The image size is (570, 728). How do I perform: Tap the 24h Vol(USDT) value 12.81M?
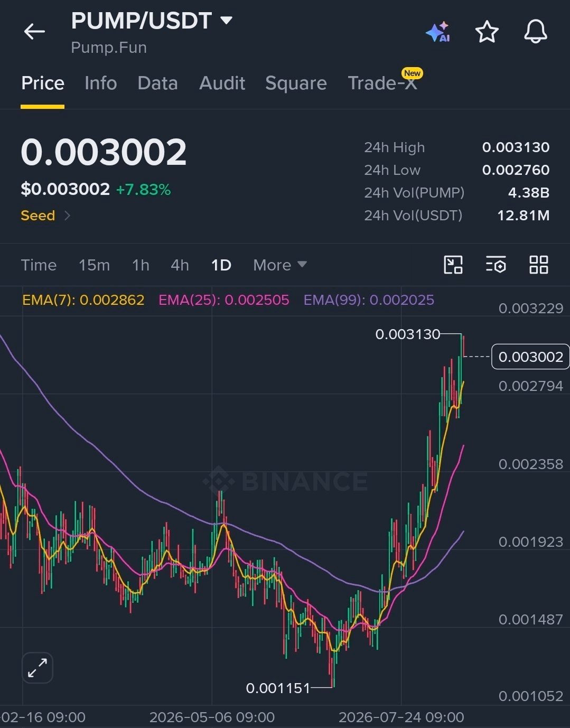(523, 216)
